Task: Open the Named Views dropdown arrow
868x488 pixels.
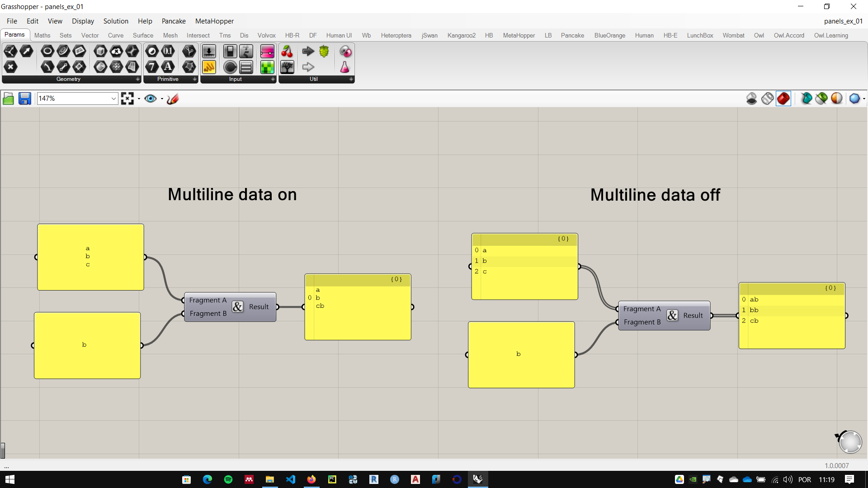Action: (162, 99)
